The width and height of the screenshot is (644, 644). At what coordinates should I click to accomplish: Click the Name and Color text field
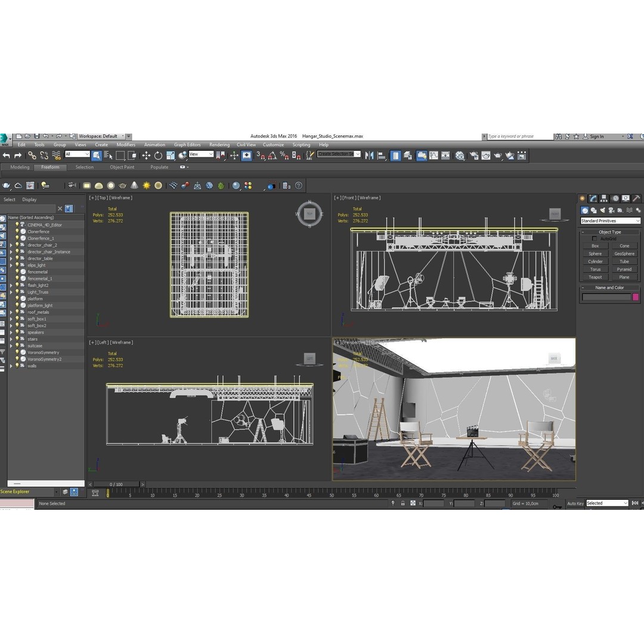point(606,297)
